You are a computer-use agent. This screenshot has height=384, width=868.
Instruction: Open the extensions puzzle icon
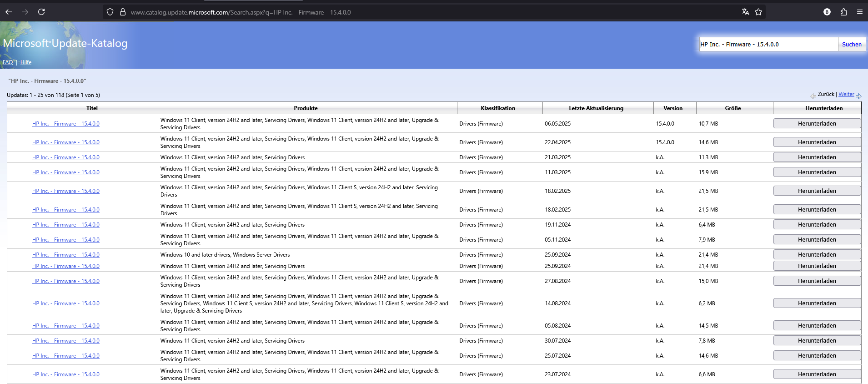(x=843, y=12)
